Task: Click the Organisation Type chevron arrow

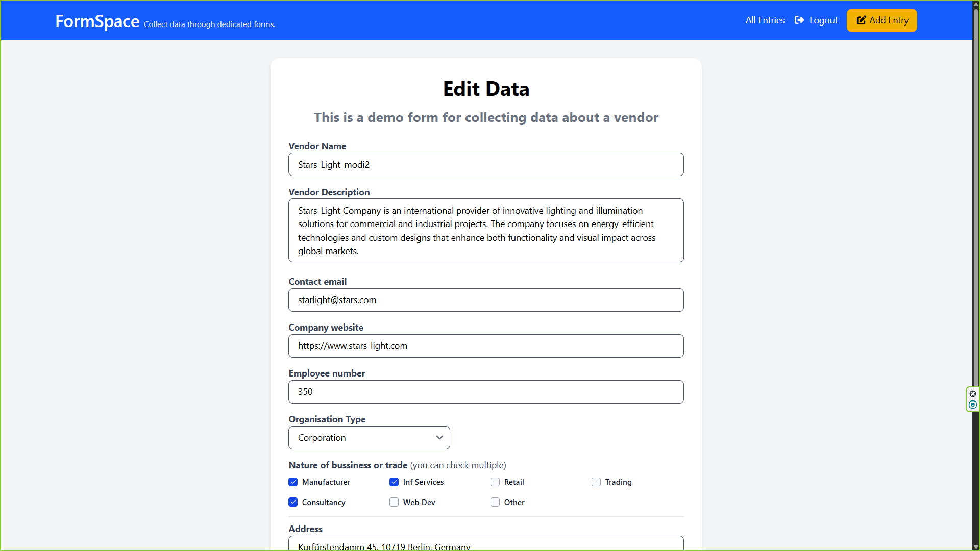Action: (439, 438)
